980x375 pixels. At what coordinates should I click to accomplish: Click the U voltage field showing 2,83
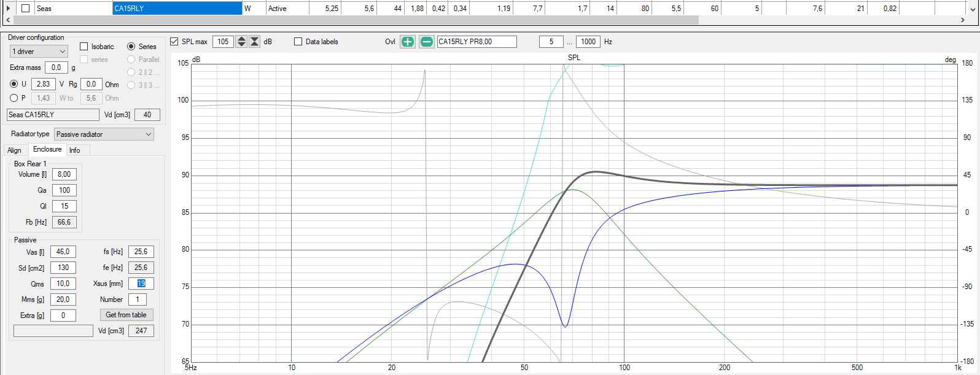[44, 84]
